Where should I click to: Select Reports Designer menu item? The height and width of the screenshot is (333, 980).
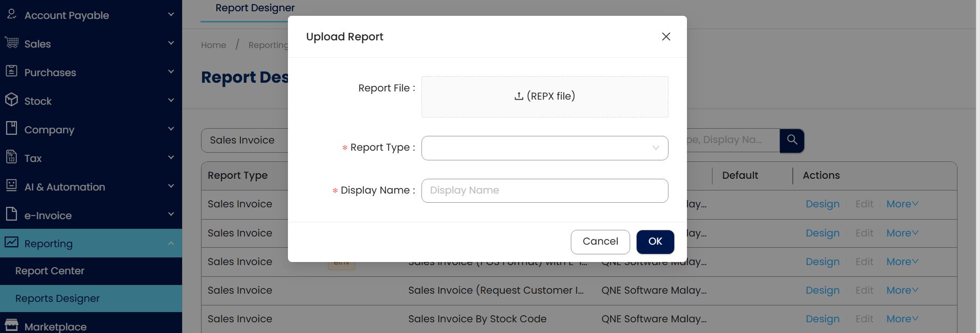click(57, 299)
